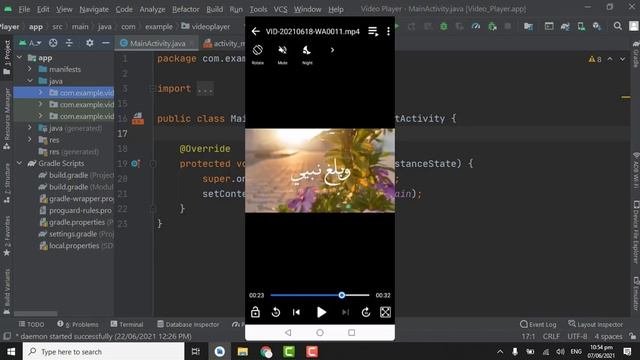Collapse the java folder

(30, 81)
